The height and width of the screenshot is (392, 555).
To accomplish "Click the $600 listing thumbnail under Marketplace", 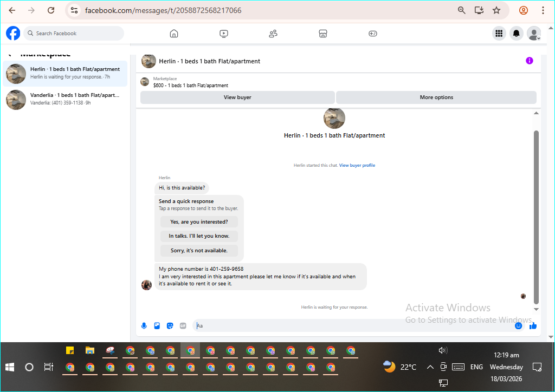I will pos(145,82).
